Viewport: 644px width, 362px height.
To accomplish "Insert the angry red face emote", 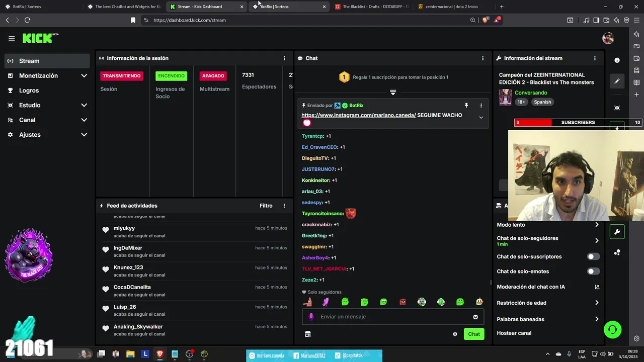I will [403, 302].
